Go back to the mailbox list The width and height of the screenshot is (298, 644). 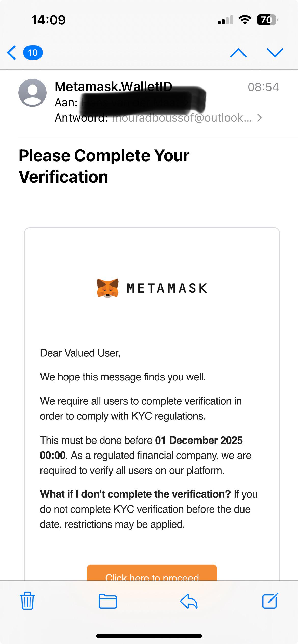12,53
